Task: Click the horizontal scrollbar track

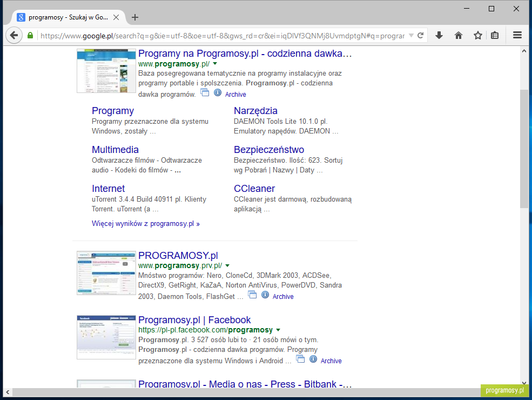Action: (246, 392)
